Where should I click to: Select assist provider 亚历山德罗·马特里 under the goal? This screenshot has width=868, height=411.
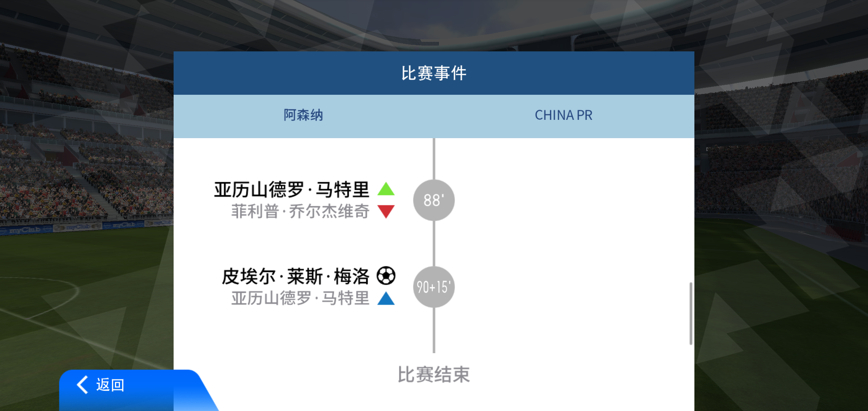[300, 298]
